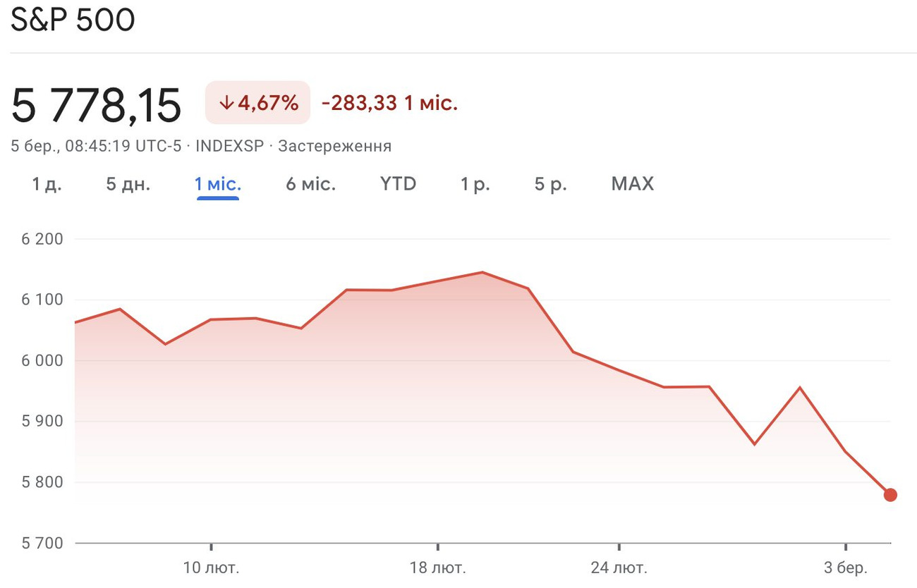The height and width of the screenshot is (588, 917).
Task: Open the Застереження disclaimer link
Action: 334,146
